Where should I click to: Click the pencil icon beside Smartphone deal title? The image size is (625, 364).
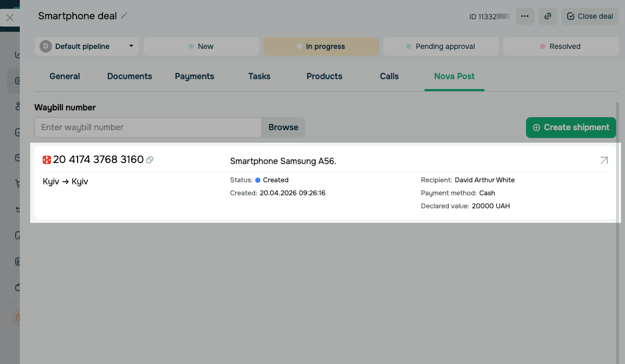point(124,16)
